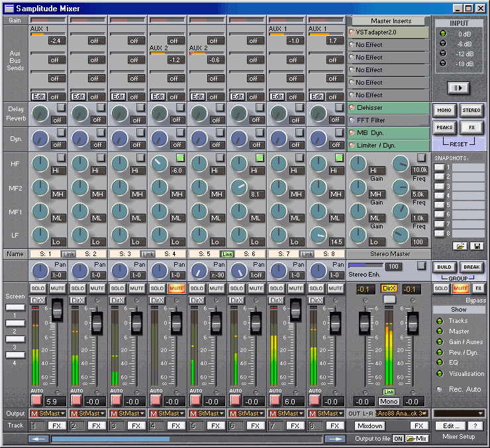Viewport: 490px width, 448px height.
Task: Mute channel 4
Action: coord(177,289)
